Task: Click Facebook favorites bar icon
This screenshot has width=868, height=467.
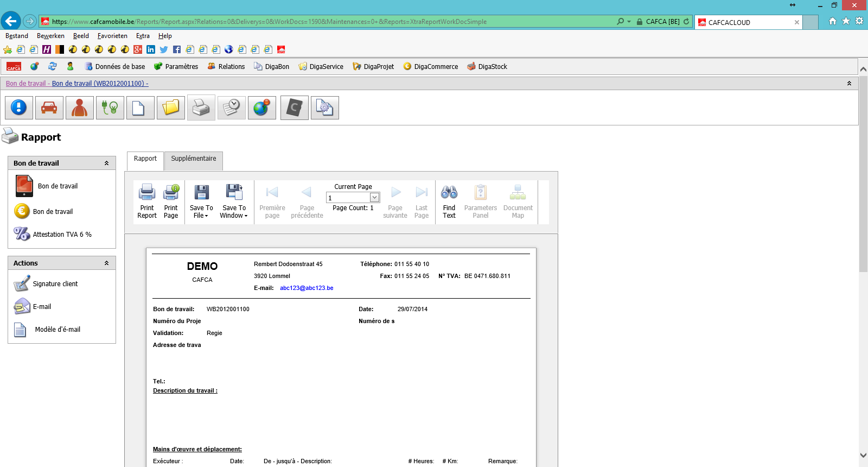Action: point(177,49)
